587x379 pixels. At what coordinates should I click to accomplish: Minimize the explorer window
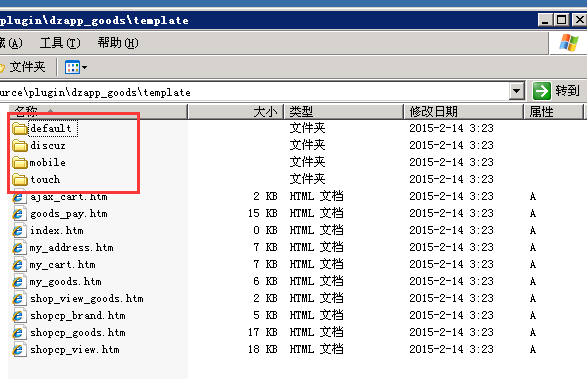click(545, 20)
